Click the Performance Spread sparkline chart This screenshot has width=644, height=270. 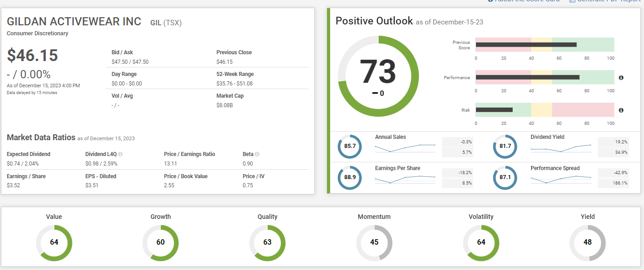point(561,179)
